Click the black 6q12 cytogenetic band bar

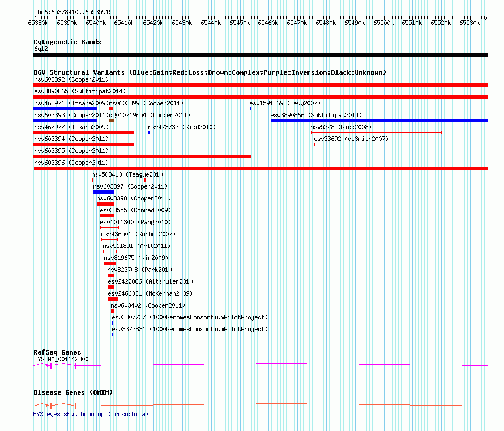pos(260,55)
